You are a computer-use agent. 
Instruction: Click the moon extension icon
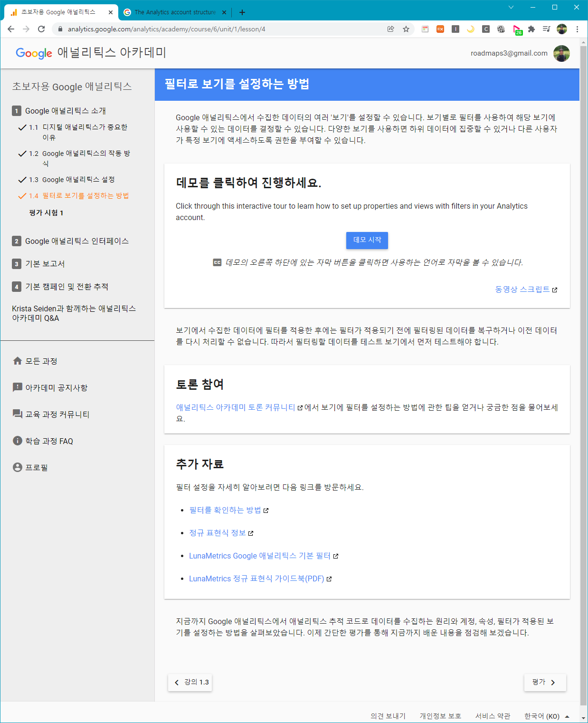471,29
